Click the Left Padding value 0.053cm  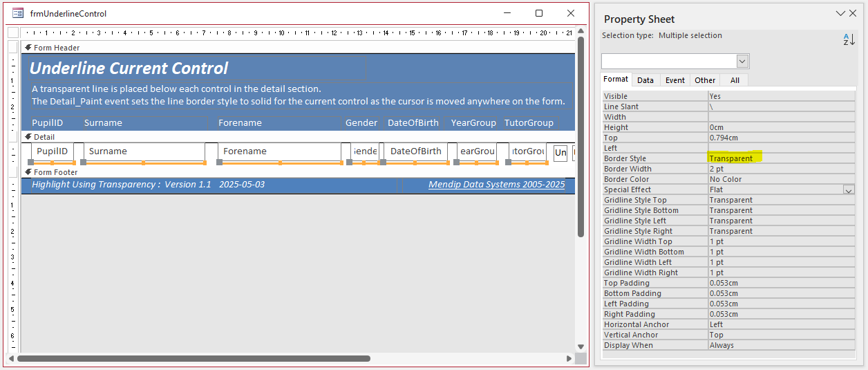pos(782,304)
